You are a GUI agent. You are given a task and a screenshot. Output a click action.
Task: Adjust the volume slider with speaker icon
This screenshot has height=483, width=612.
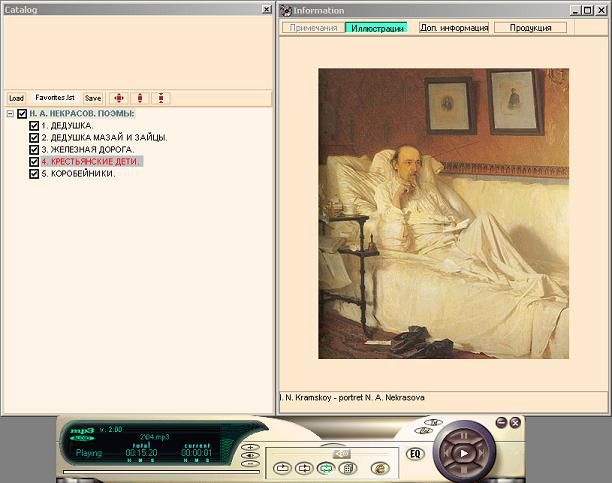(x=343, y=453)
